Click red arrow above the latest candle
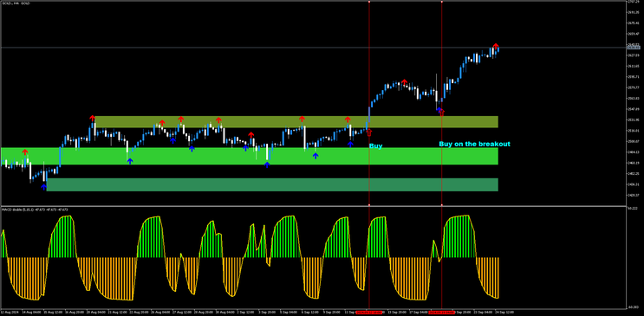The width and height of the screenshot is (644, 316). (496, 46)
